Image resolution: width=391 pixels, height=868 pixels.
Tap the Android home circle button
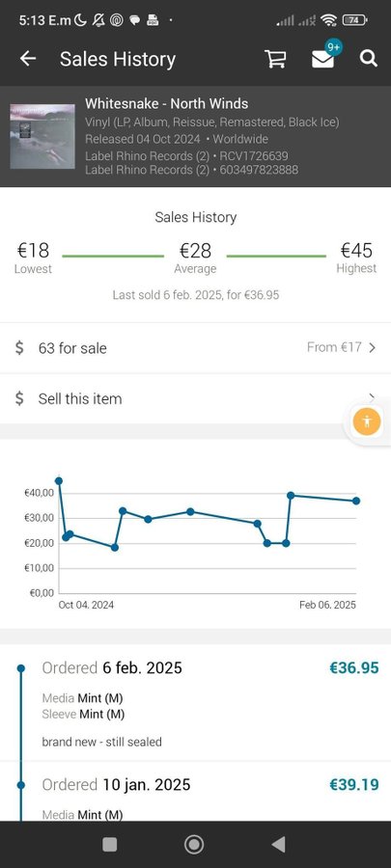pos(194,844)
